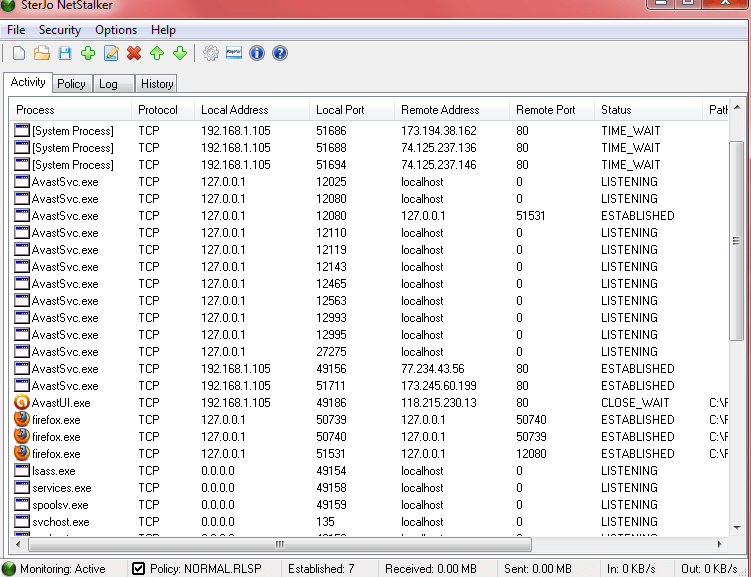This screenshot has height=577, width=751.
Task: Sort by the Remote Address column header
Action: (x=452, y=110)
